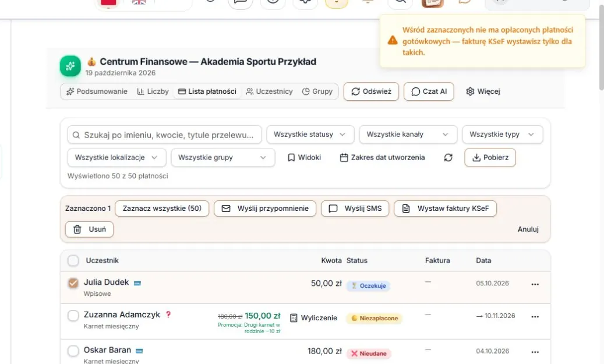This screenshot has width=604, height=364.
Task: Click the Niezapłacone status badge
Action: pos(375,318)
